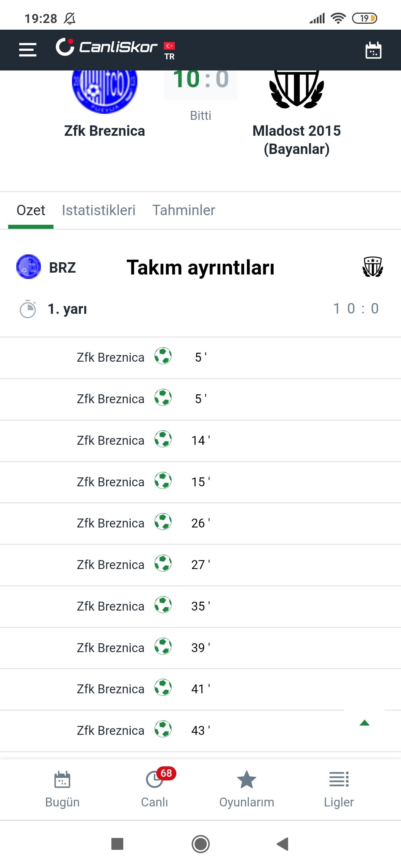
Task: Select the Turkish TR flag language icon
Action: point(170,50)
